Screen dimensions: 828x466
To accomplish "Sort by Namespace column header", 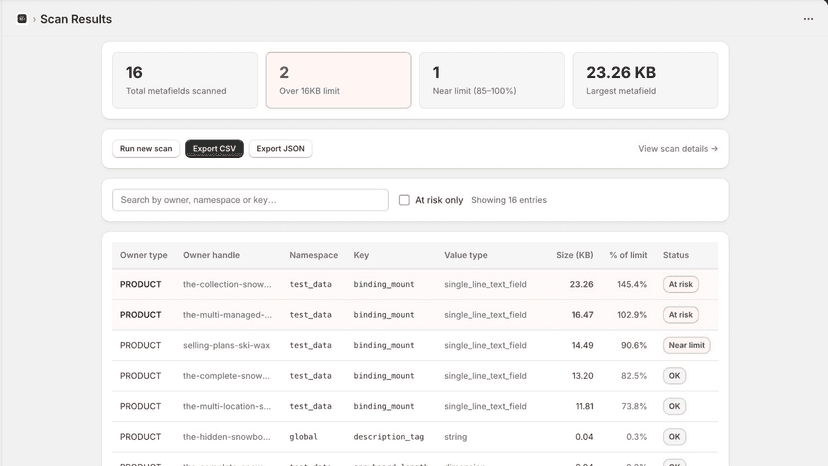I will (314, 255).
